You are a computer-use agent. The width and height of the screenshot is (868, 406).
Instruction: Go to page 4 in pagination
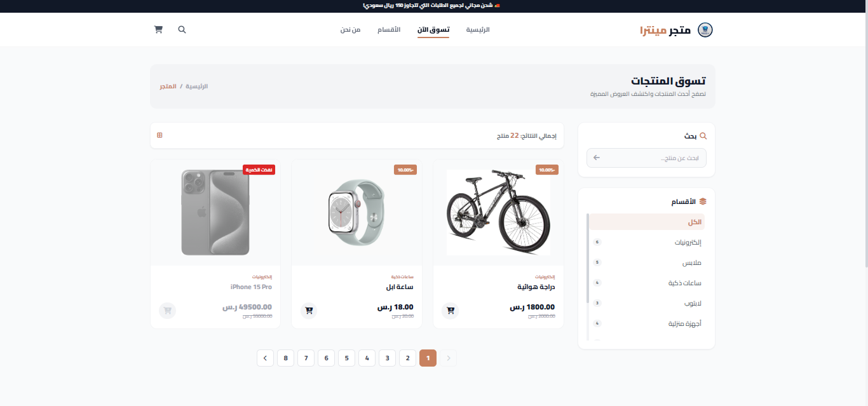[x=367, y=358]
